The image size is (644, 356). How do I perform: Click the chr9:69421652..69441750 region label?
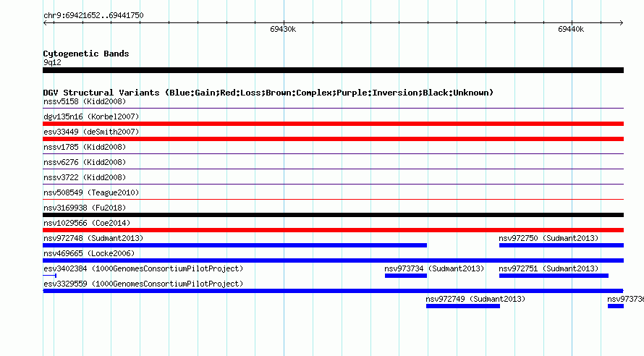click(93, 16)
